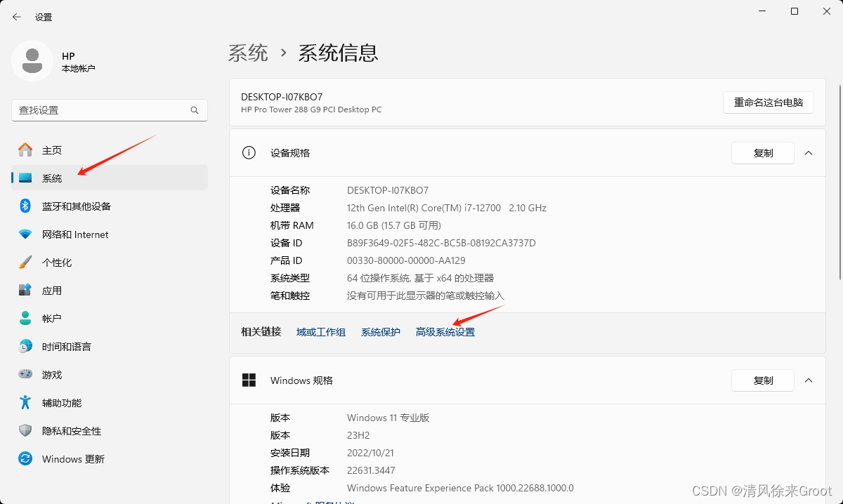Viewport: 843px width, 504px height.
Task: Open the 系统保护 link
Action: click(x=381, y=332)
